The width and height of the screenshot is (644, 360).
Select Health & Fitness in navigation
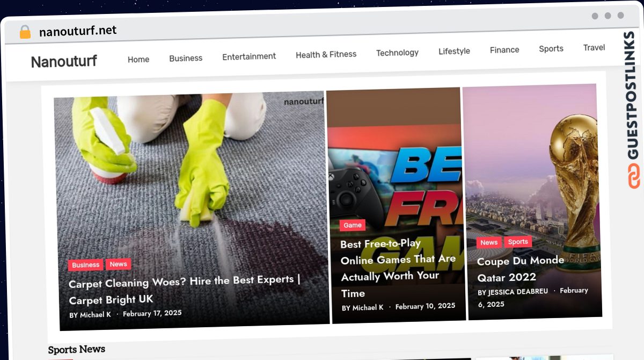(326, 54)
